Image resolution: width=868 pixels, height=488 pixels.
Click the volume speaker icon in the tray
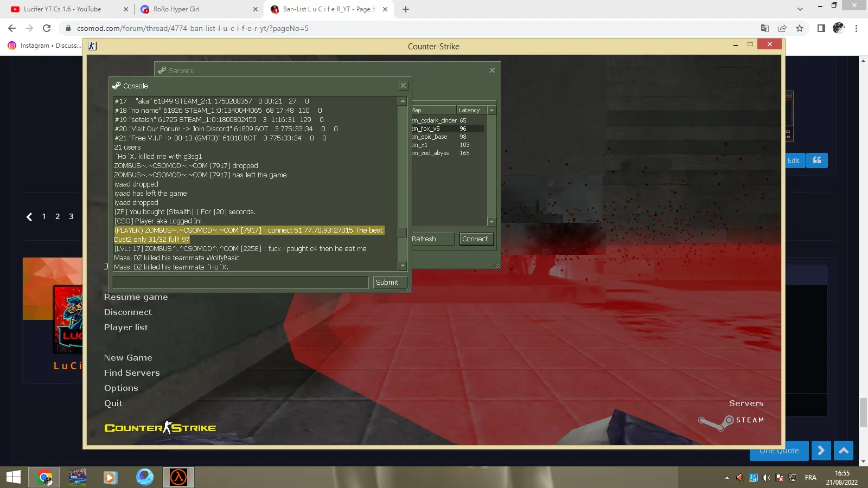coord(766,478)
